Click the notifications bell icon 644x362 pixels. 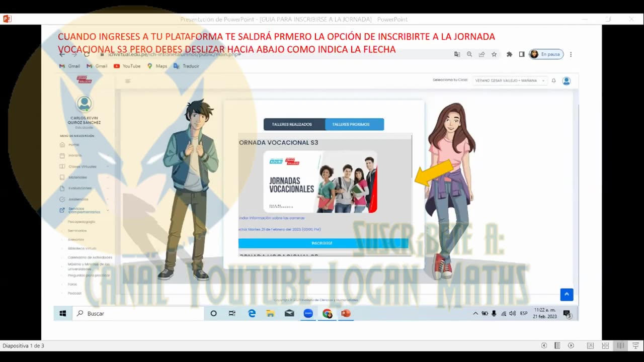pos(553,80)
